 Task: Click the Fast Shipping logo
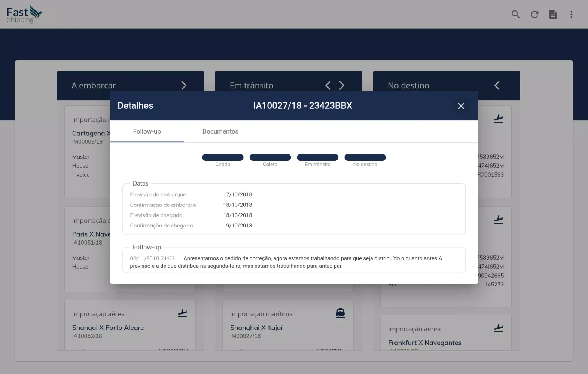(24, 14)
